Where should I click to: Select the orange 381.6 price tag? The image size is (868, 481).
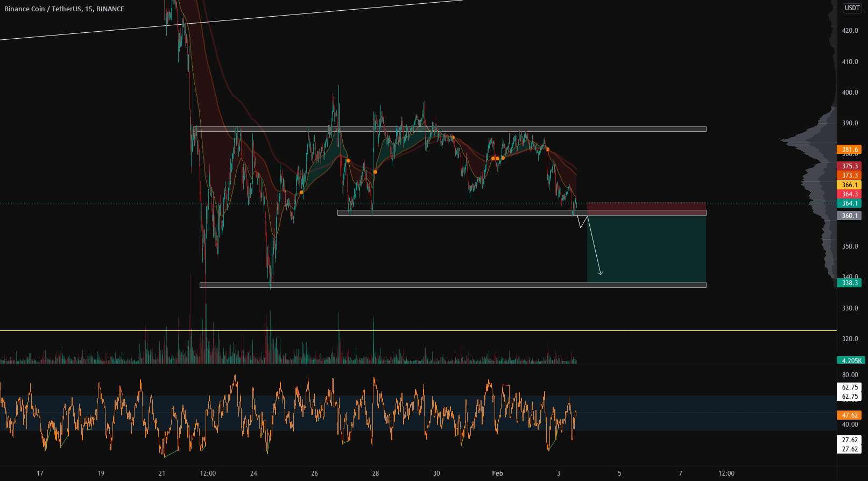(849, 150)
